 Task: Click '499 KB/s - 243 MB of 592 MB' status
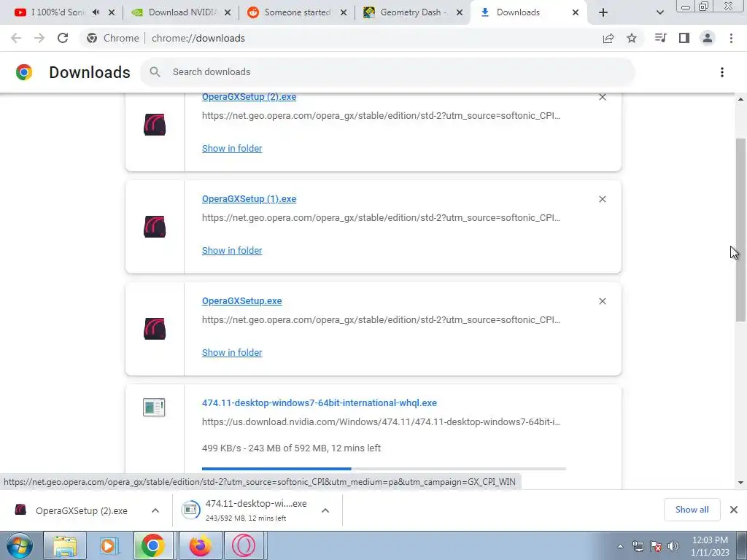coord(292,448)
